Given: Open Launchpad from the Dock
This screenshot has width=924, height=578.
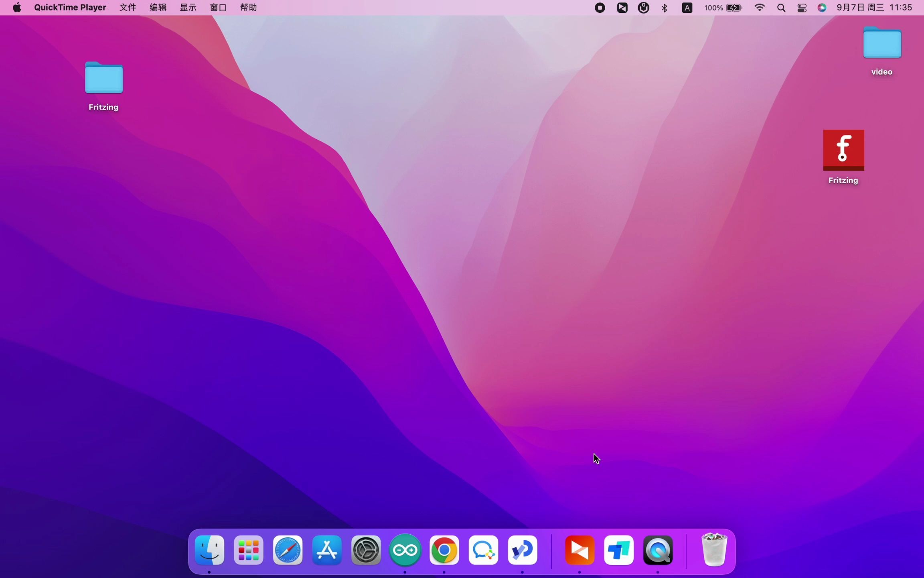Looking at the screenshot, I should (249, 550).
